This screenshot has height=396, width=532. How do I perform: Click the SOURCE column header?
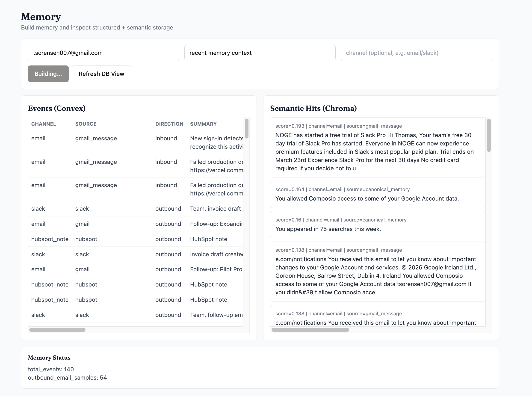tap(86, 124)
